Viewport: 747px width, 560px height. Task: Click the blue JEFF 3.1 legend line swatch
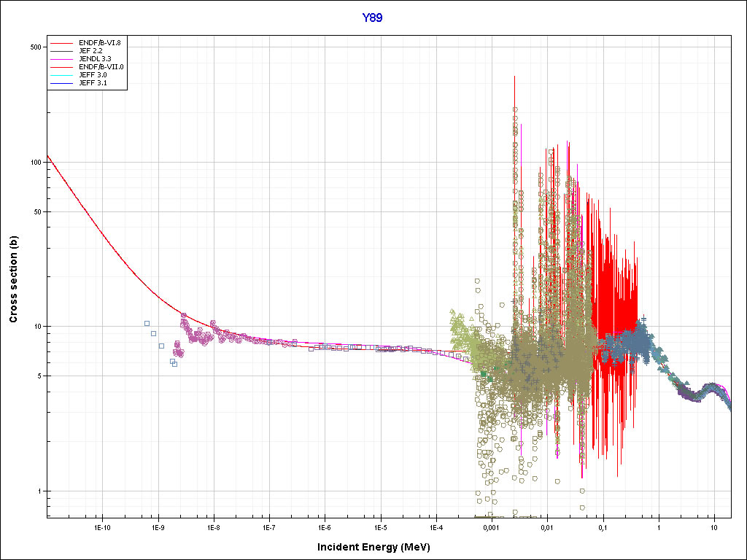[62, 83]
